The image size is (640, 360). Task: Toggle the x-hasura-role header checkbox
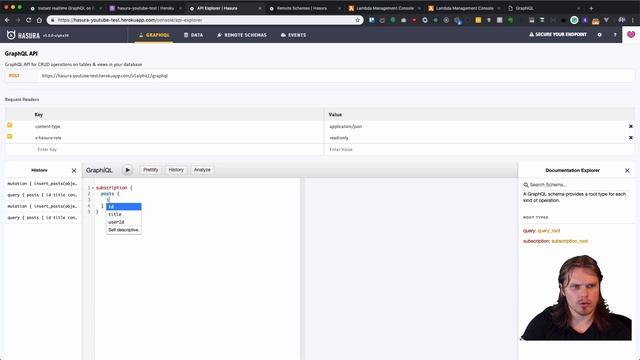9,137
